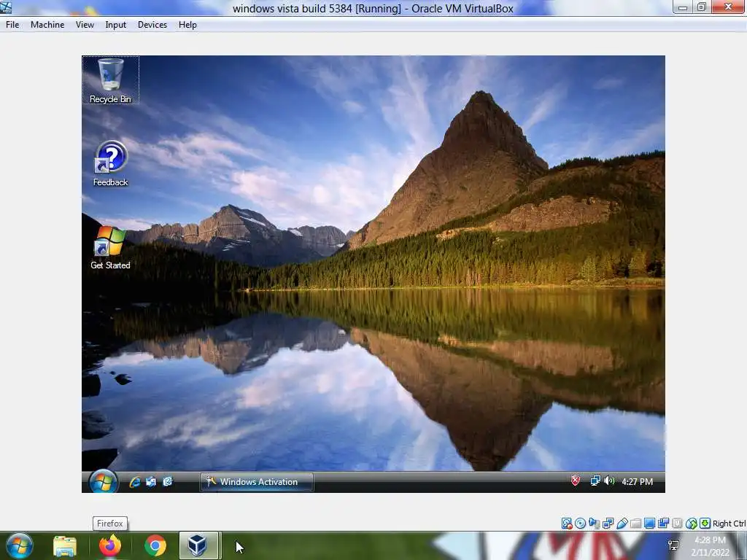The width and height of the screenshot is (747, 560).
Task: Click the third quick launch icon in Vista
Action: coord(168,482)
